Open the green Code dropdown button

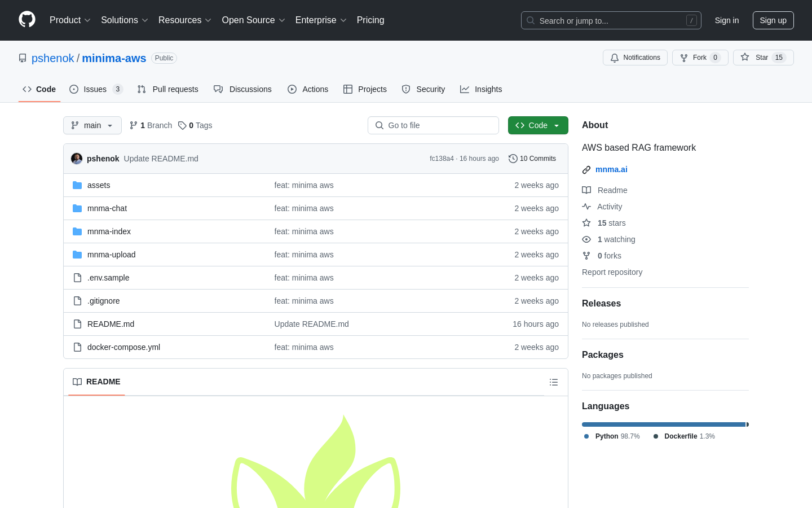coord(538,125)
